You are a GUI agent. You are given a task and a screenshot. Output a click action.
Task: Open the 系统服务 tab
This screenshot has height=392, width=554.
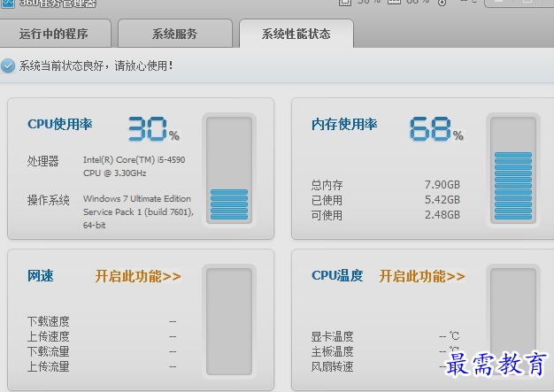point(175,34)
